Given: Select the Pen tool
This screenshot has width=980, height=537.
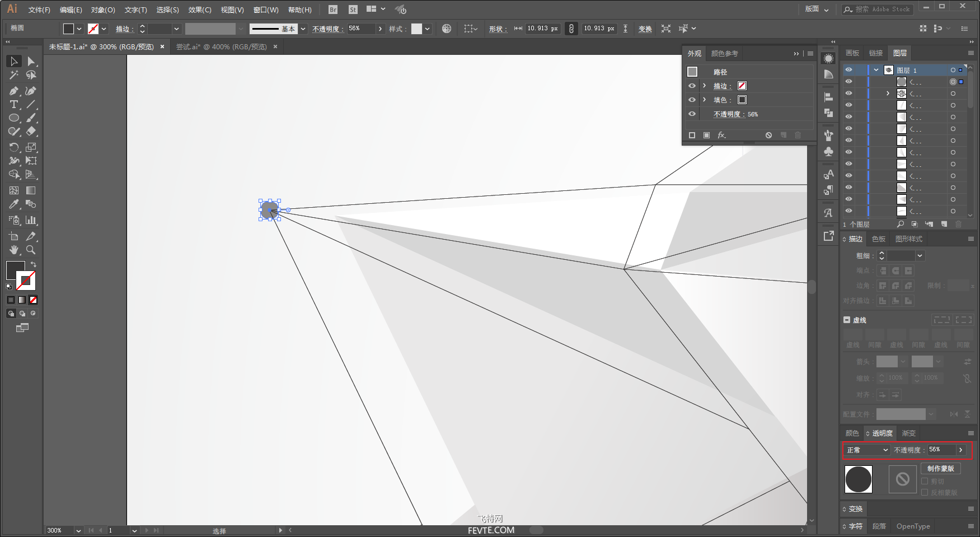Looking at the screenshot, I should click(14, 91).
